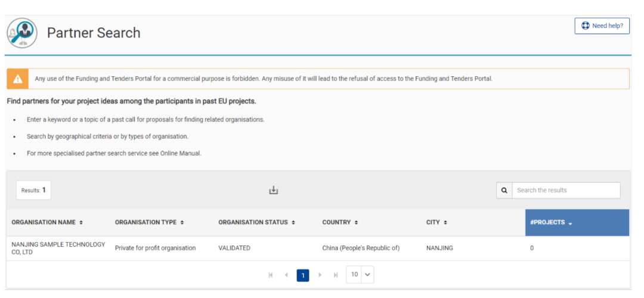Select page 1 in pagination
The width and height of the screenshot is (644, 298).
coord(303,275)
